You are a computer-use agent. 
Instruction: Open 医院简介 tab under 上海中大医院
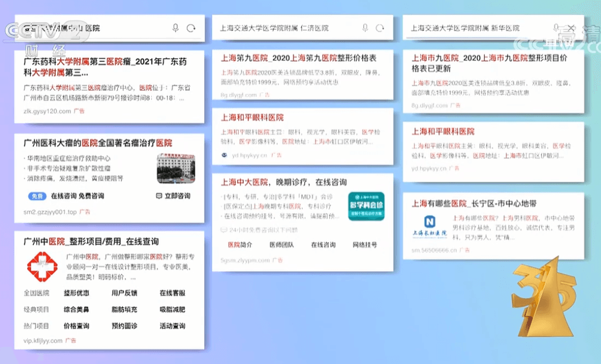[240, 245]
